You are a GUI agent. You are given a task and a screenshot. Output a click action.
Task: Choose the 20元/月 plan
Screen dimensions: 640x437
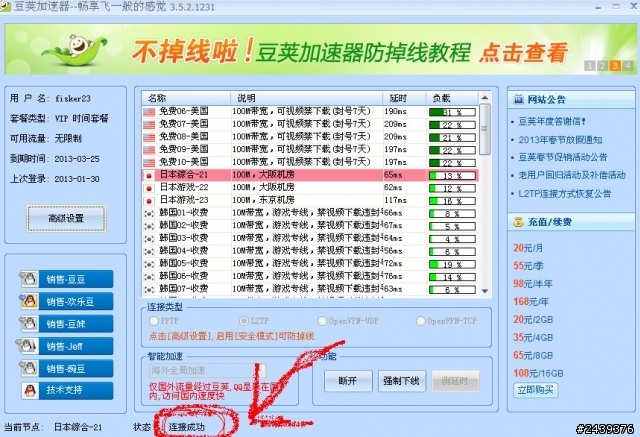coord(528,248)
